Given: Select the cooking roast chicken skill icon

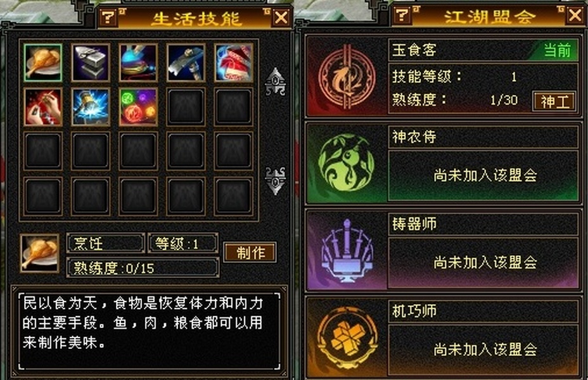Looking at the screenshot, I should click(x=43, y=63).
